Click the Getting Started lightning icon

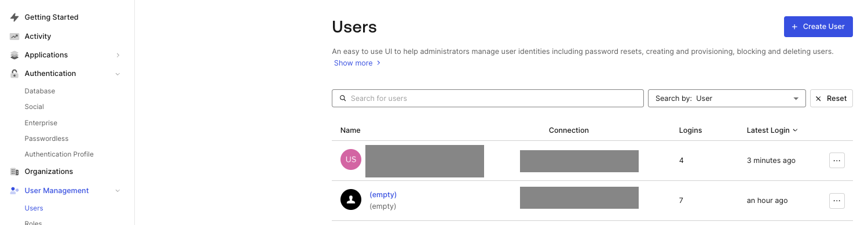tap(14, 17)
